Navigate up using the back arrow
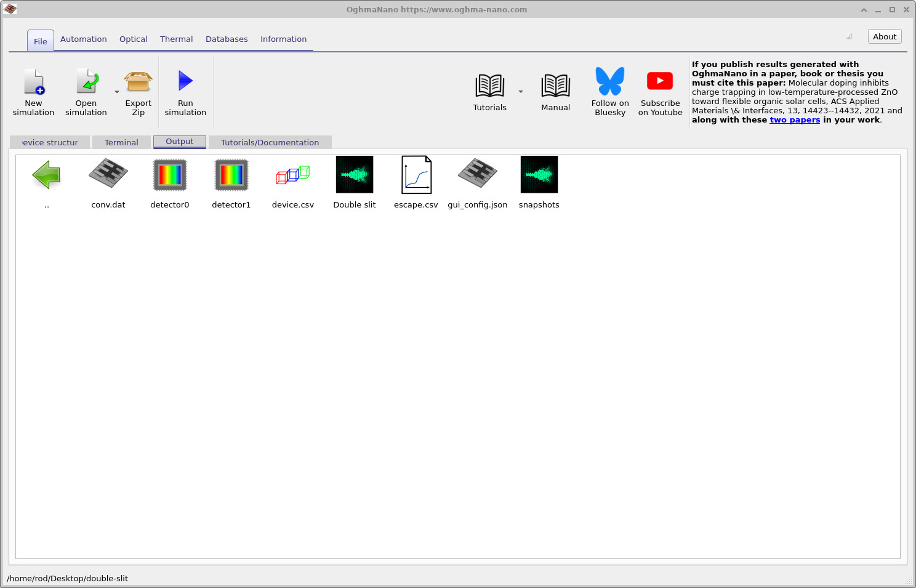This screenshot has width=916, height=588. (47, 175)
